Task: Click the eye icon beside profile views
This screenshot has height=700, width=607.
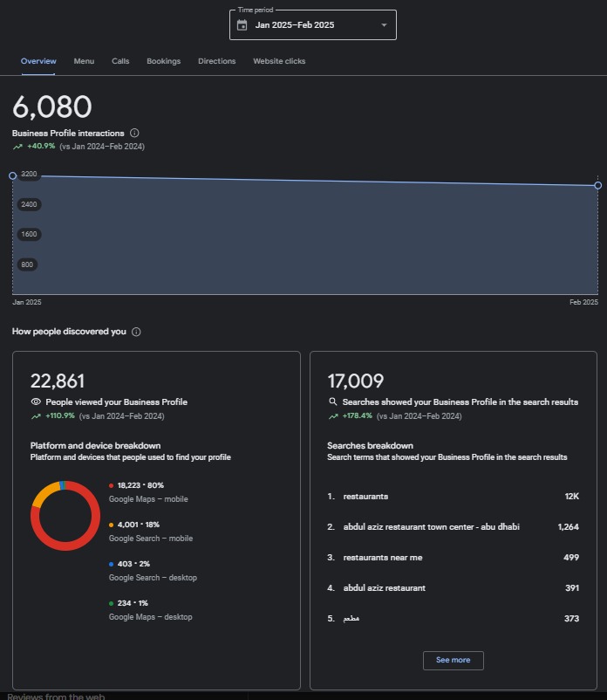Action: pyautogui.click(x=36, y=402)
